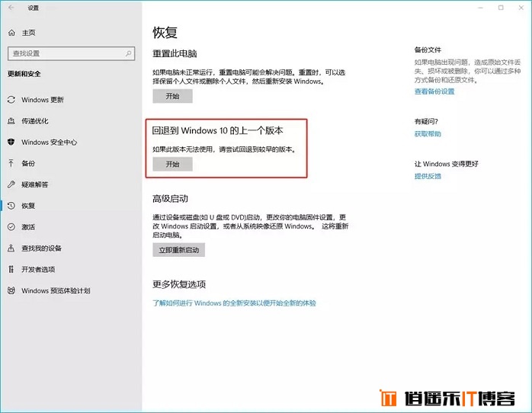Viewport: 532px width, 413px height.
Task: Click the 有疑问? heading
Action: (x=426, y=121)
